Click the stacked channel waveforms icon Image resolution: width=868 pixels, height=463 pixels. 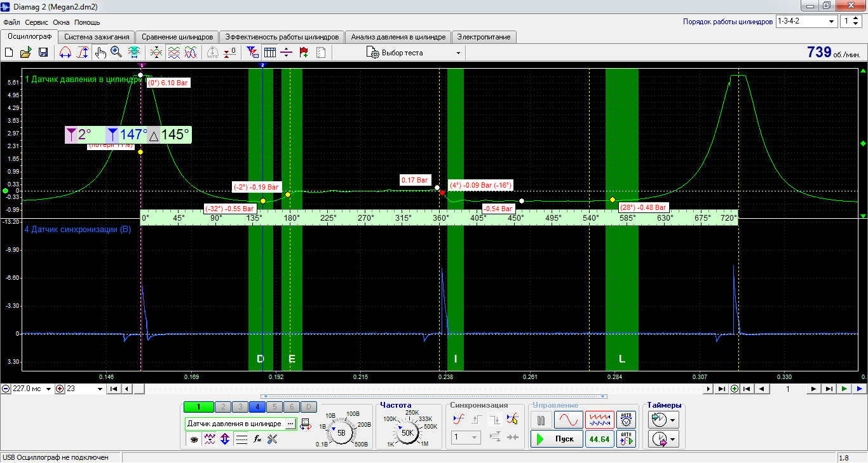click(173, 53)
